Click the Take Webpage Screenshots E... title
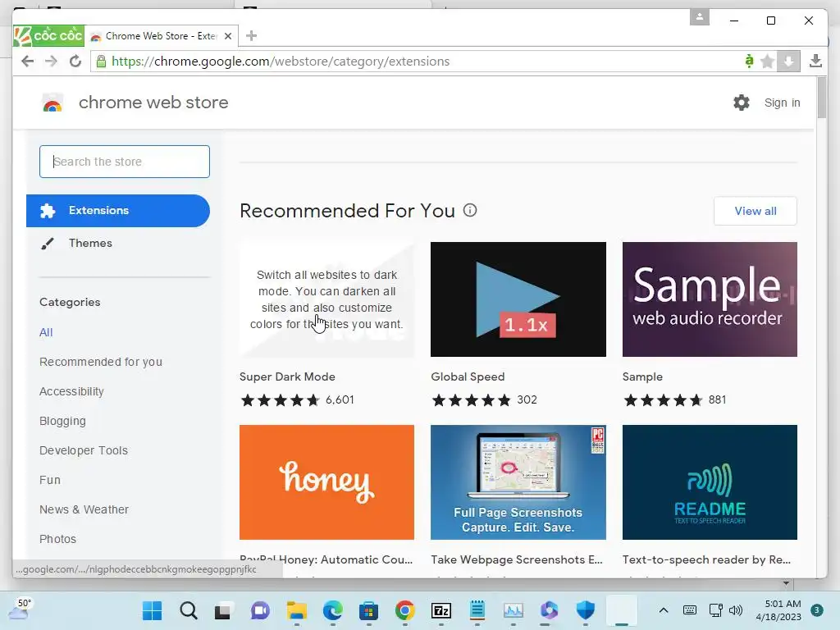The width and height of the screenshot is (840, 630). click(x=517, y=559)
